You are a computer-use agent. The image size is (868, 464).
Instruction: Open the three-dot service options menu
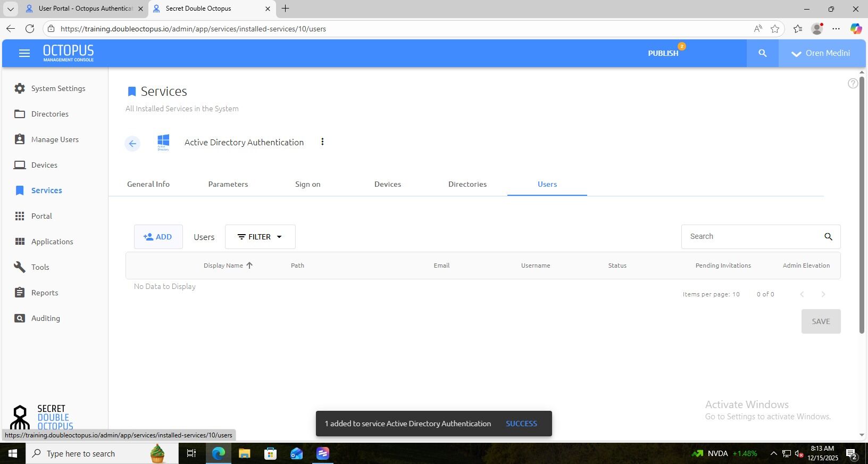pos(322,142)
